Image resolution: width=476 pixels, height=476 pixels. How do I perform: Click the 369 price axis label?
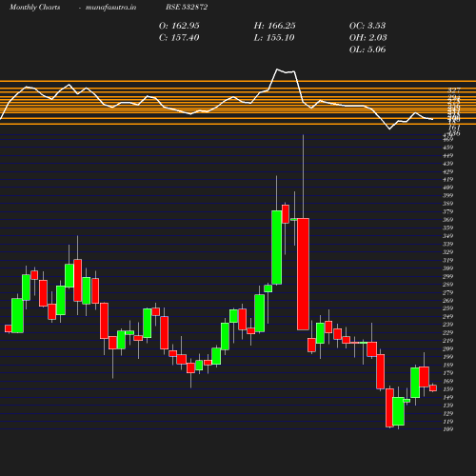447,220
